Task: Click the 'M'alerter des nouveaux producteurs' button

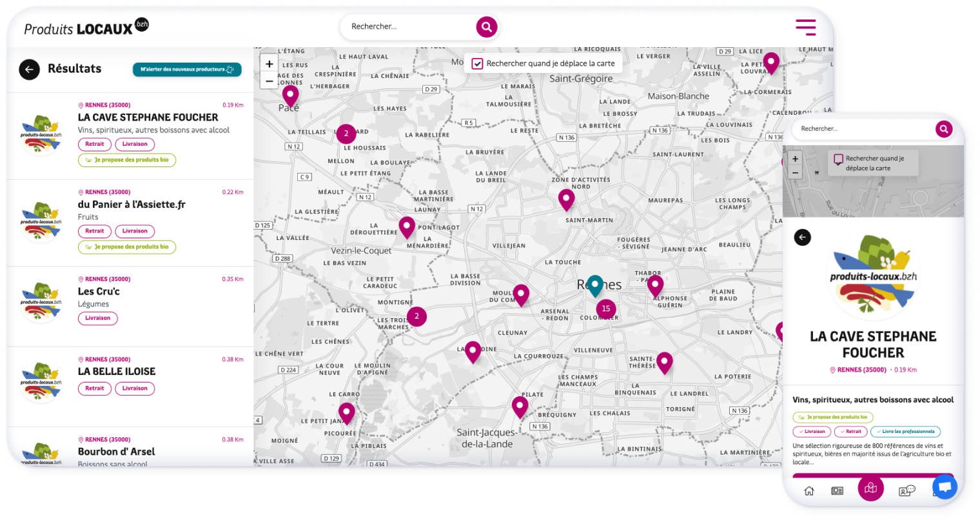Action: tap(187, 70)
